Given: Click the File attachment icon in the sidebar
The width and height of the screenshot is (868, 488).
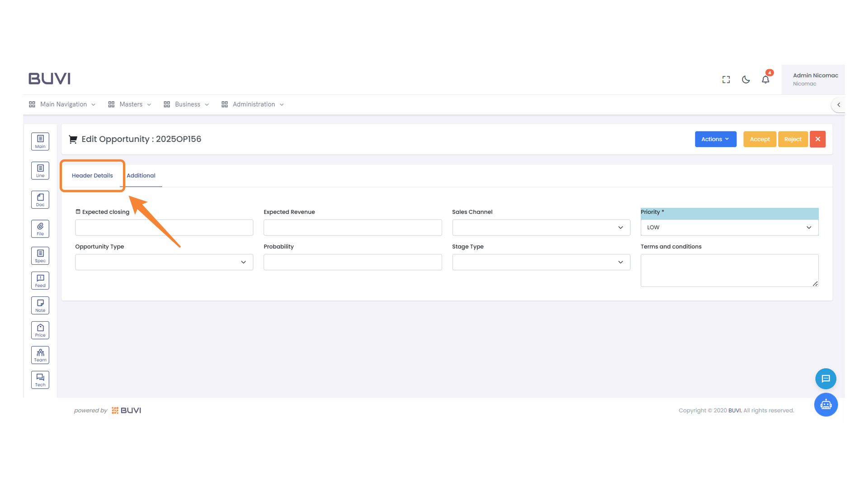Looking at the screenshot, I should [40, 228].
